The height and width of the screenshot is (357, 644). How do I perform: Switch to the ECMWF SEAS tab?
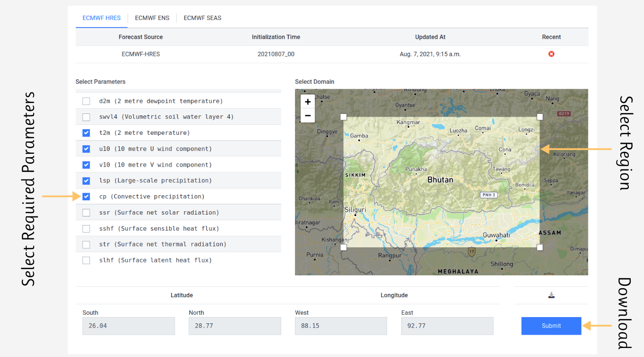(202, 18)
